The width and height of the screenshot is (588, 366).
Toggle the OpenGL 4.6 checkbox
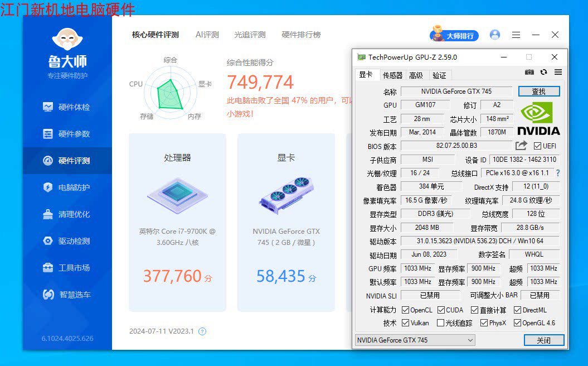click(518, 323)
